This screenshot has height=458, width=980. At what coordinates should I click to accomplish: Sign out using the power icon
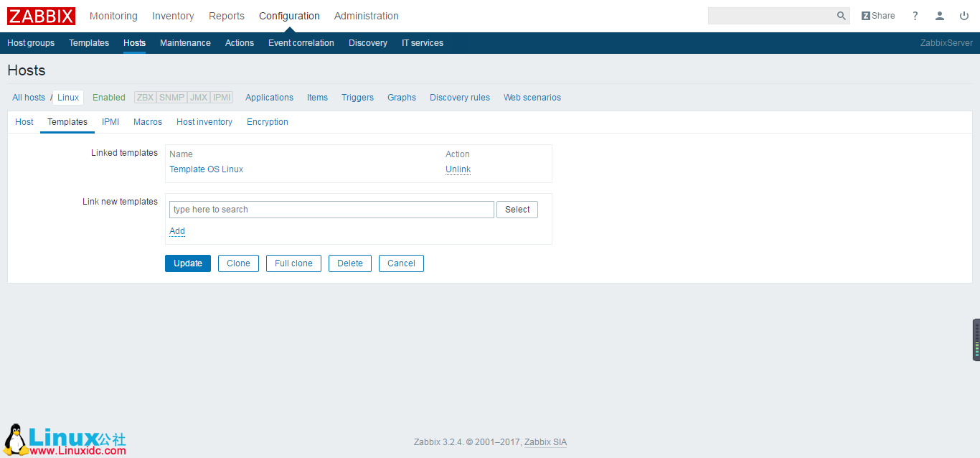(x=964, y=15)
